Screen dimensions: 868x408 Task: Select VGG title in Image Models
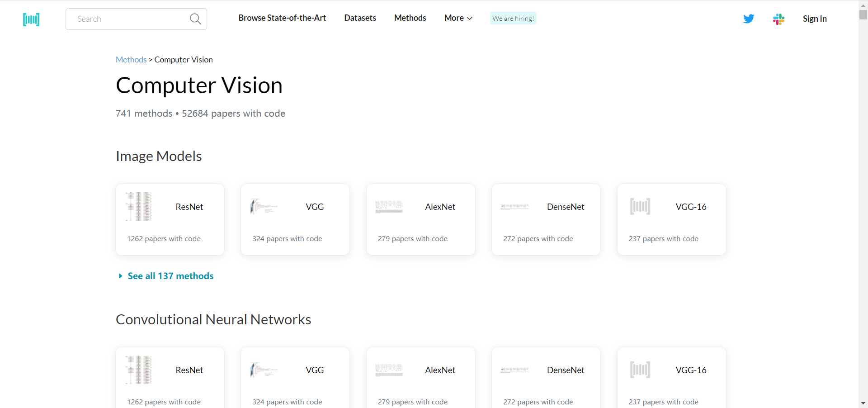pyautogui.click(x=315, y=207)
